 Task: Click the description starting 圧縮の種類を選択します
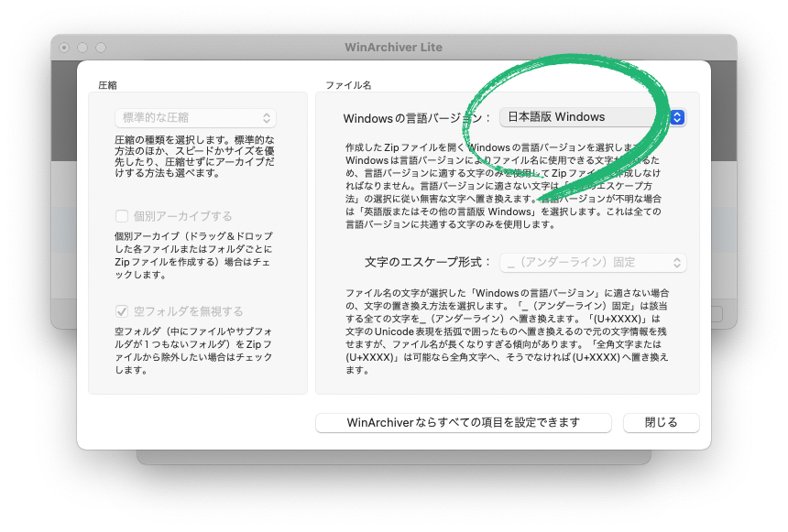pyautogui.click(x=195, y=157)
